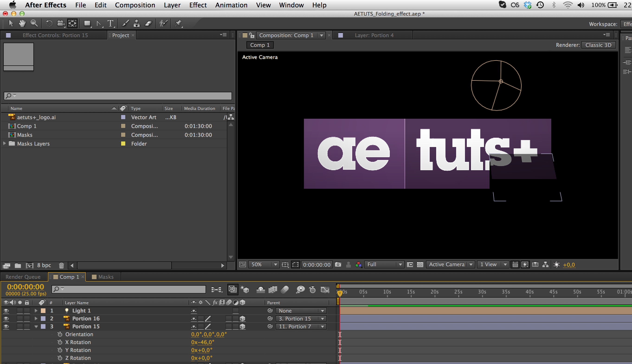Screen dimensions: 632x364
Task: Click the 8 bpc color depth button
Action: click(44, 265)
